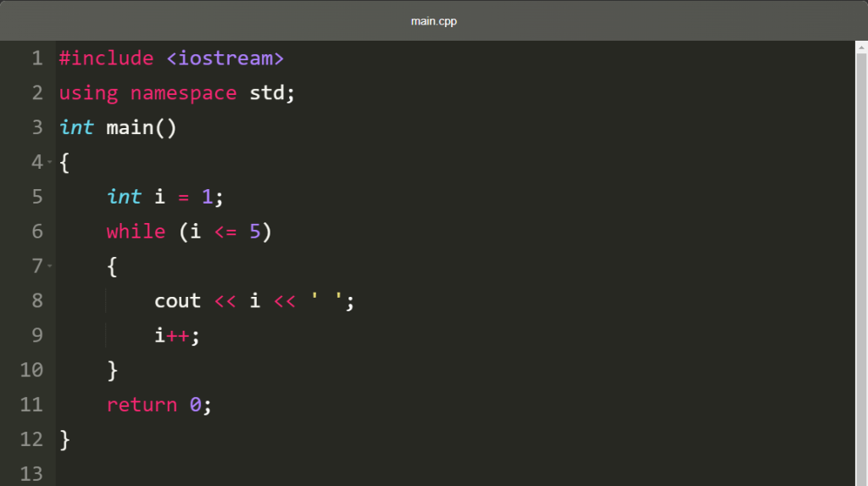The width and height of the screenshot is (868, 486).
Task: Click the scrollbar up arrow
Action: point(861,47)
